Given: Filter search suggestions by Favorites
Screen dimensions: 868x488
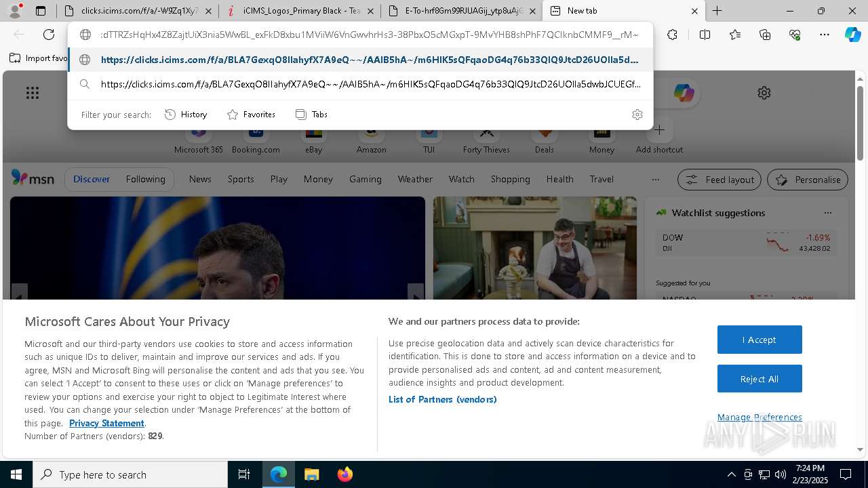Looking at the screenshot, I should pyautogui.click(x=251, y=115).
